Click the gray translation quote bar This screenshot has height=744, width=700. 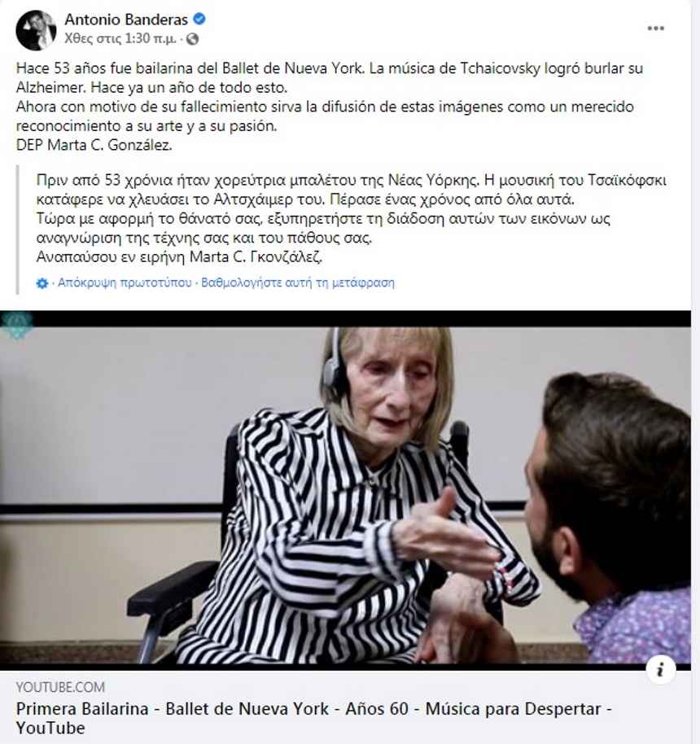tap(18, 230)
